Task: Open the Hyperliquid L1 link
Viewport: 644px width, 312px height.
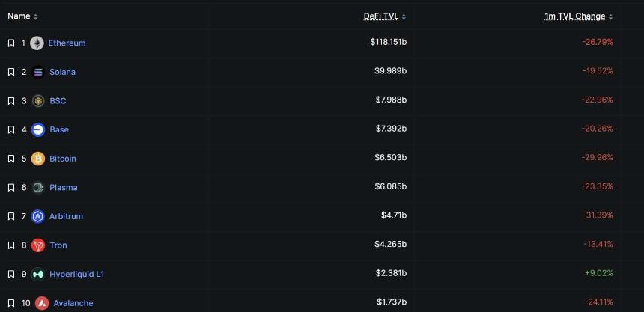Action: coord(76,275)
